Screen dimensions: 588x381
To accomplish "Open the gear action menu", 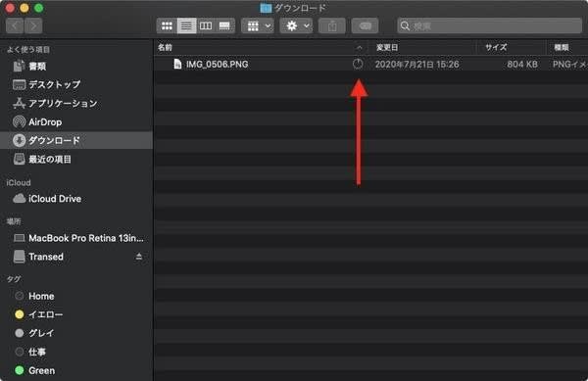I will [x=296, y=25].
